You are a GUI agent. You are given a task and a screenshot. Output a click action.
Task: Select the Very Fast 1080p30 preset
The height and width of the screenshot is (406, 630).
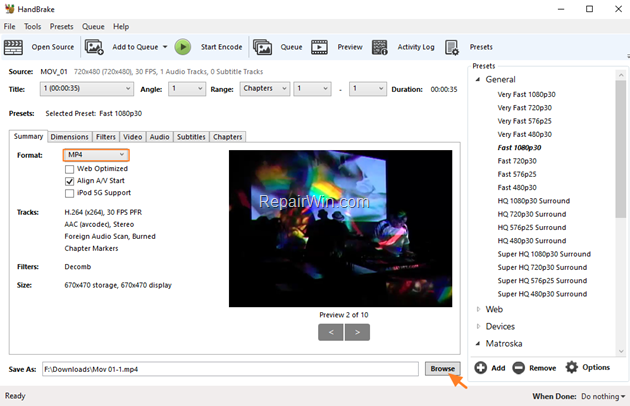[x=526, y=94]
